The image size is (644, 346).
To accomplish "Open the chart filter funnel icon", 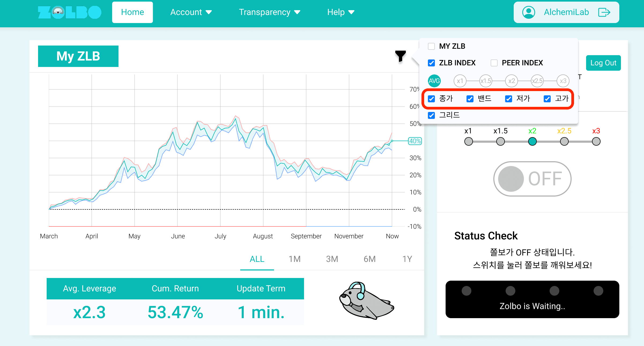I will [400, 56].
